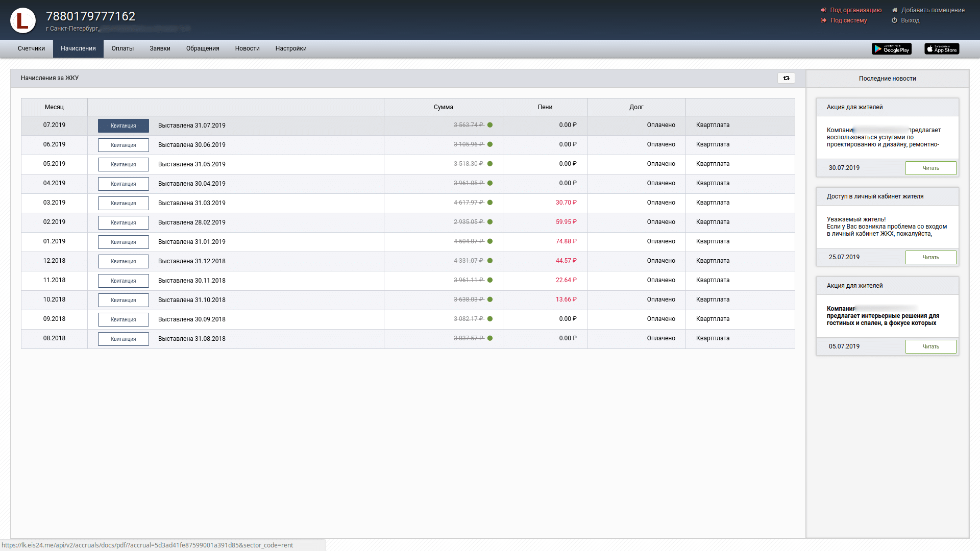The width and height of the screenshot is (980, 551).
Task: Click the Добавить помещение home icon
Action: pos(894,10)
